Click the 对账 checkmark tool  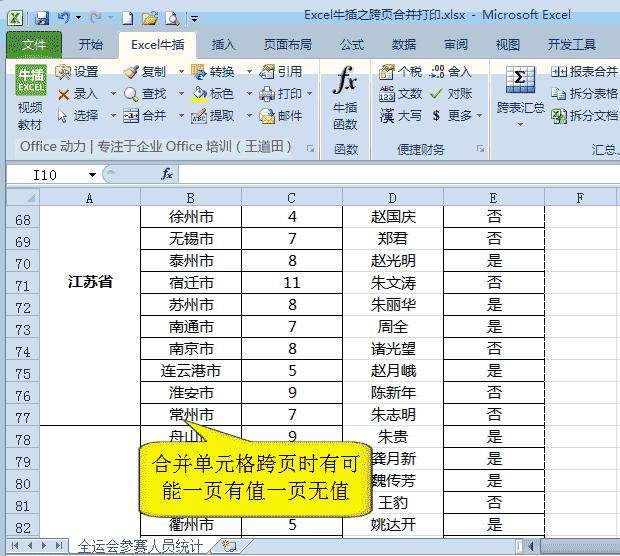tap(451, 94)
